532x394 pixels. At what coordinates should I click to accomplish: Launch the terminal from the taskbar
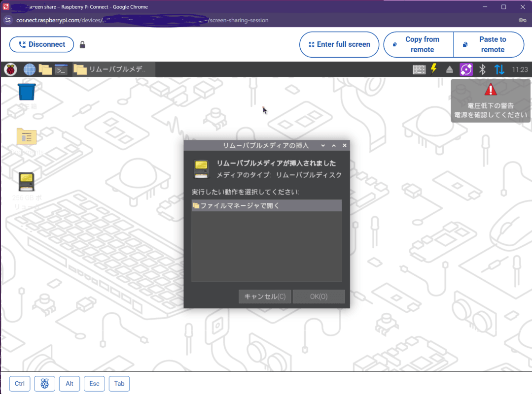(x=61, y=69)
